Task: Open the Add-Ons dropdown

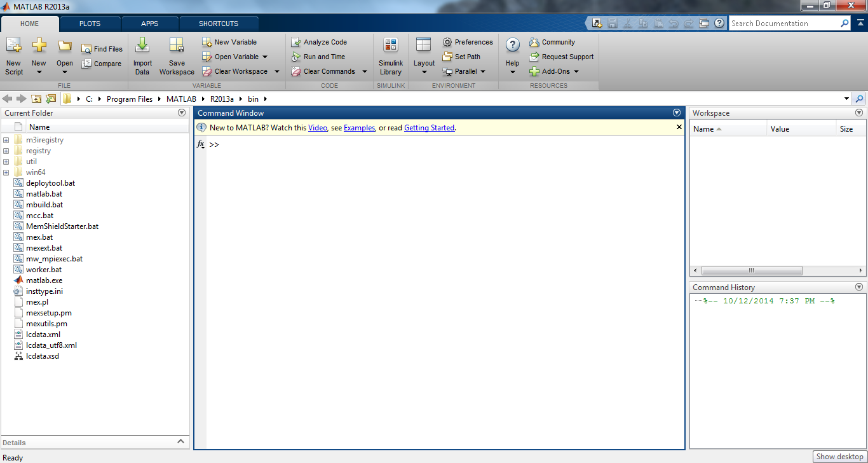Action: click(576, 71)
